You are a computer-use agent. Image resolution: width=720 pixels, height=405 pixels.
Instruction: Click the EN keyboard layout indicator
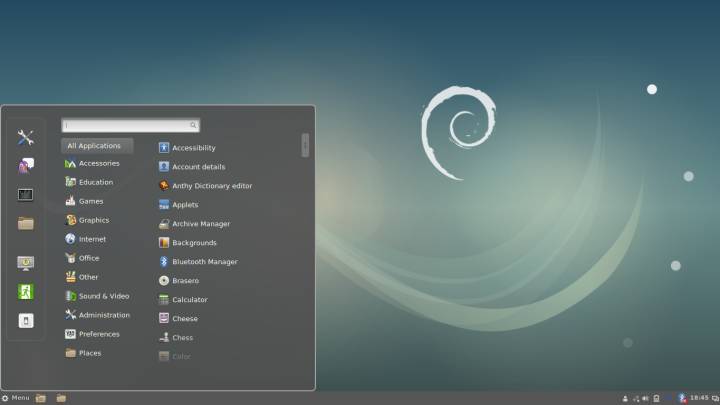(669, 399)
